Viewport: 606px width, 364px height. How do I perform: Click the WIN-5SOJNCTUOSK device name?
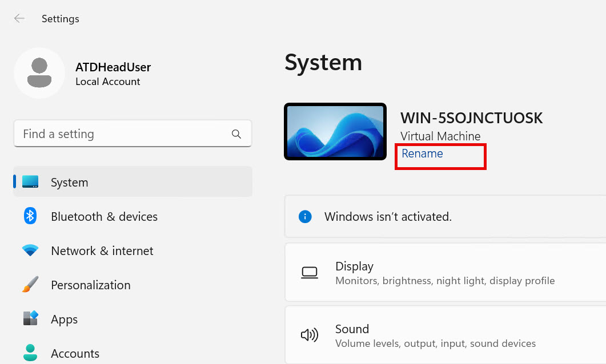coord(472,118)
